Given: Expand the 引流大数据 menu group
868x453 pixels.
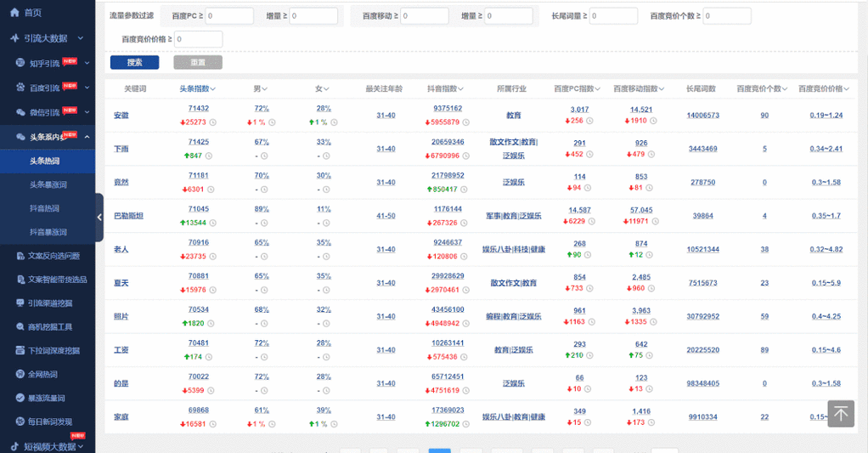Looking at the screenshot, I should [80, 38].
